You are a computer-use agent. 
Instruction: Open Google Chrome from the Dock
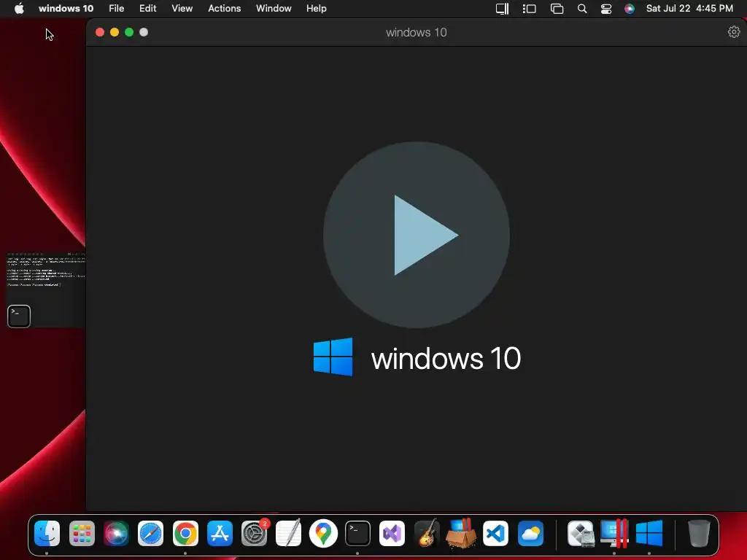[185, 533]
